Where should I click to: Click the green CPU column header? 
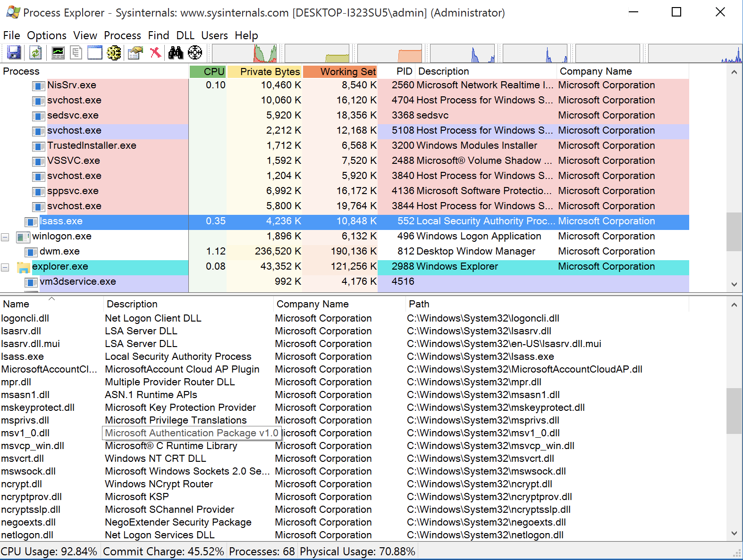coord(213,71)
